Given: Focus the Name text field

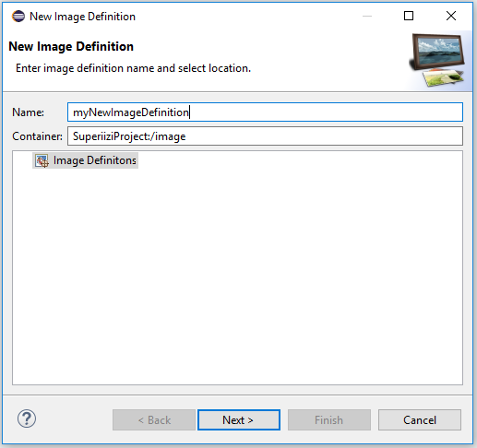Looking at the screenshot, I should (265, 112).
